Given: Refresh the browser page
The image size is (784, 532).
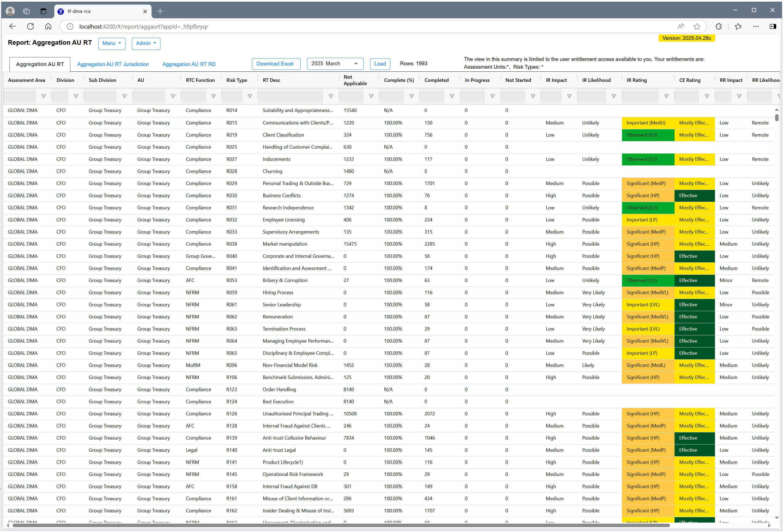Looking at the screenshot, I should [30, 26].
